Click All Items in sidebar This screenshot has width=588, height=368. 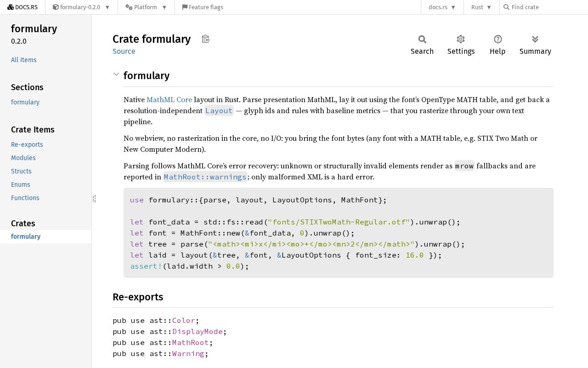pyautogui.click(x=24, y=60)
